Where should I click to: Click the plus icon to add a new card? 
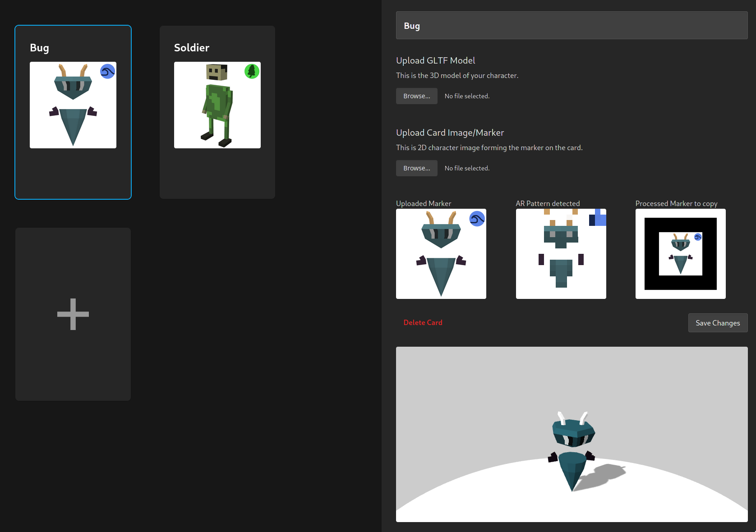coord(73,314)
